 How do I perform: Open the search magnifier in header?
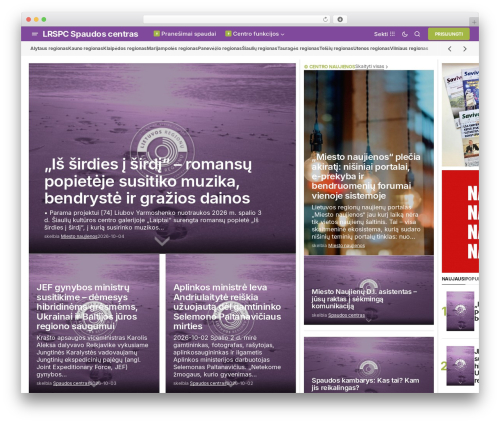[x=417, y=34]
